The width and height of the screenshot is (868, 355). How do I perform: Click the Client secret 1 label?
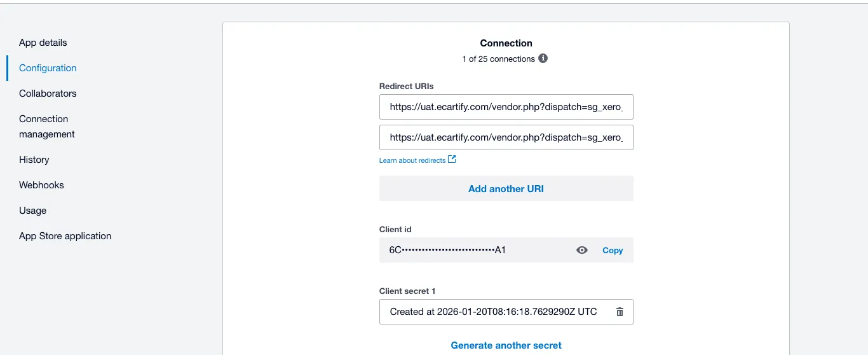(x=407, y=291)
